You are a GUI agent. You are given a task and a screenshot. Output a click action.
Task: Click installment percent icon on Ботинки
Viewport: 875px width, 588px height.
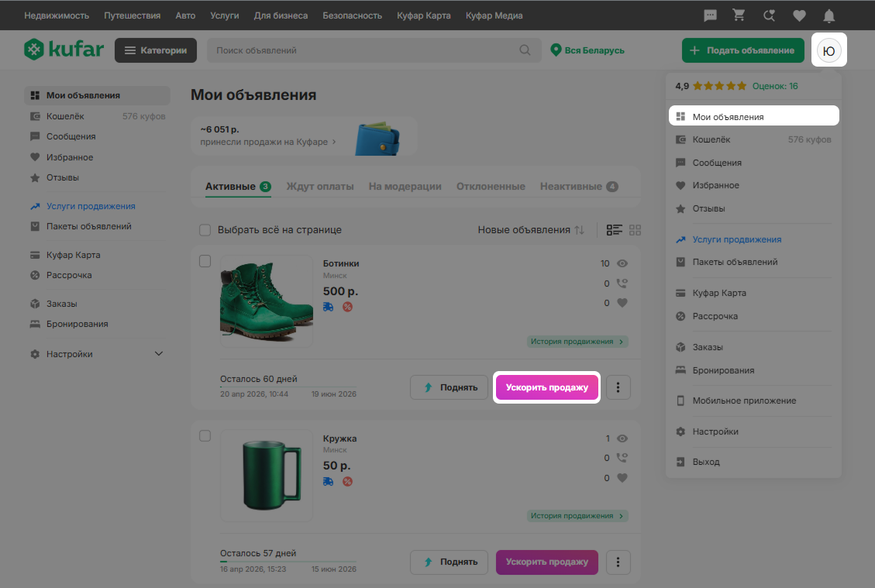pyautogui.click(x=347, y=307)
